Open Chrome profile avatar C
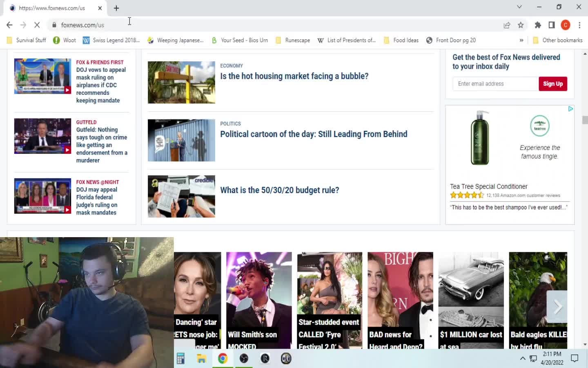This screenshot has height=368, width=588. coord(566,25)
